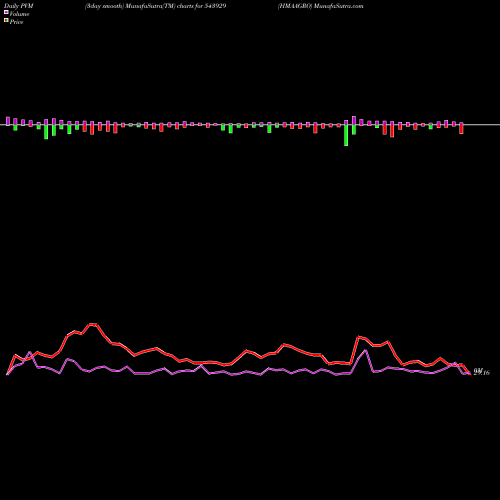Click the tallest green volume bar below the baseline

pos(346,135)
